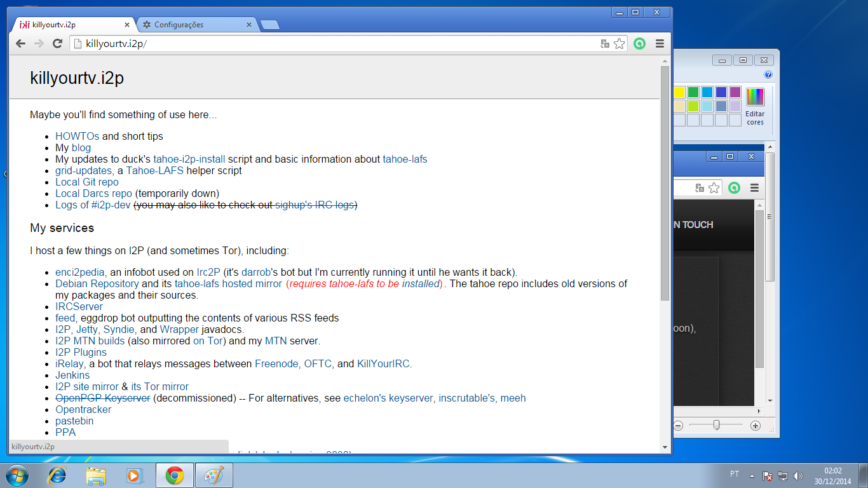
Task: Click the pastebin link
Action: [74, 421]
